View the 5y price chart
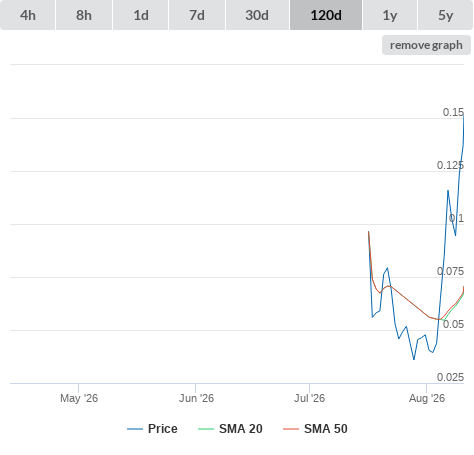The image size is (474, 455). [x=446, y=15]
